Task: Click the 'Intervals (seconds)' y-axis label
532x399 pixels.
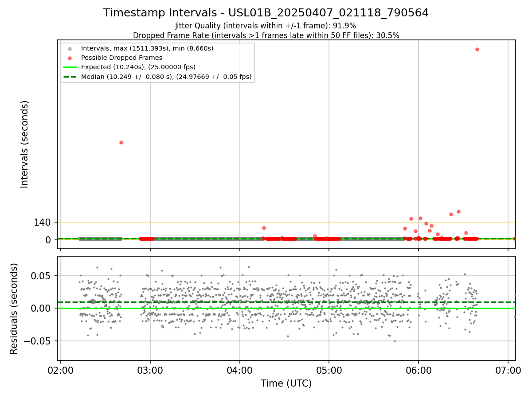Action: pyautogui.click(x=25, y=144)
